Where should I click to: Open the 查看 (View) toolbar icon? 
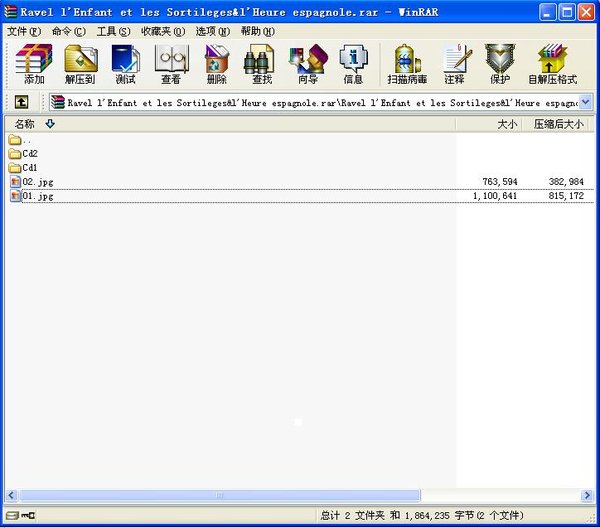pos(171,64)
